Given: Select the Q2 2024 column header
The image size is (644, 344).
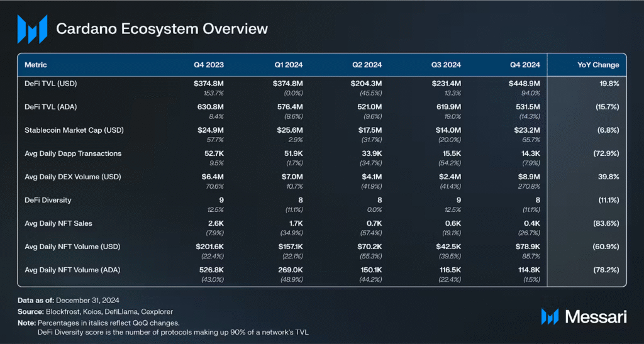Looking at the screenshot, I should [367, 65].
